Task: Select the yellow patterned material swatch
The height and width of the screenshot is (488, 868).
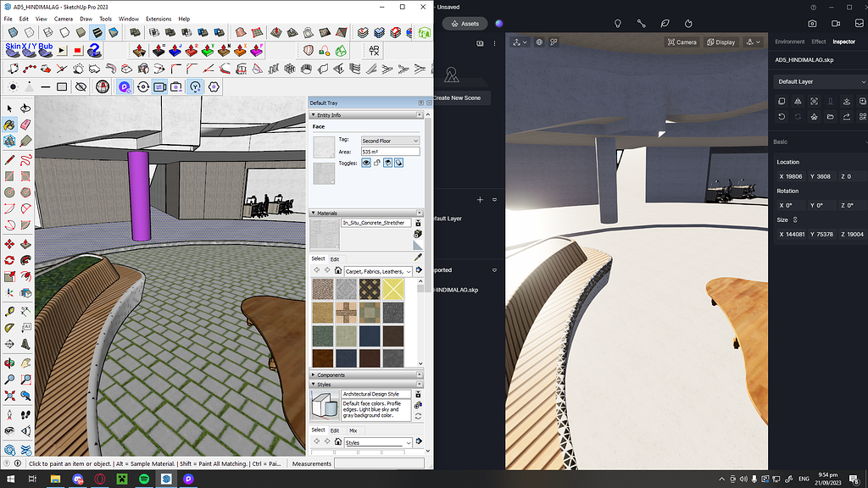Action: (x=392, y=288)
